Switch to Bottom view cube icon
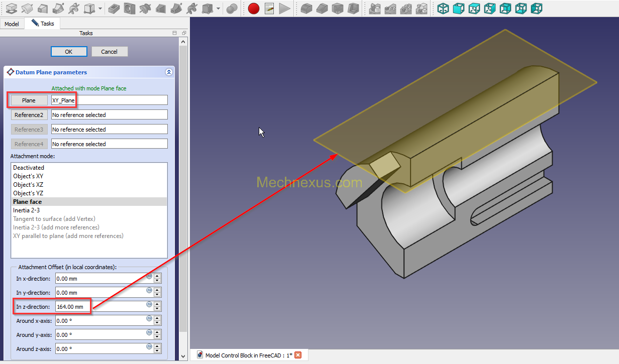 pyautogui.click(x=521, y=8)
